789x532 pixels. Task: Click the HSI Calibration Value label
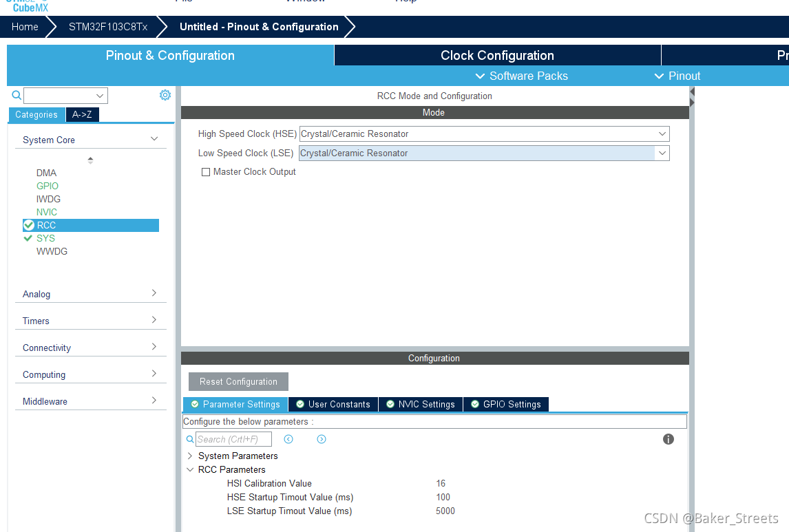tap(269, 483)
